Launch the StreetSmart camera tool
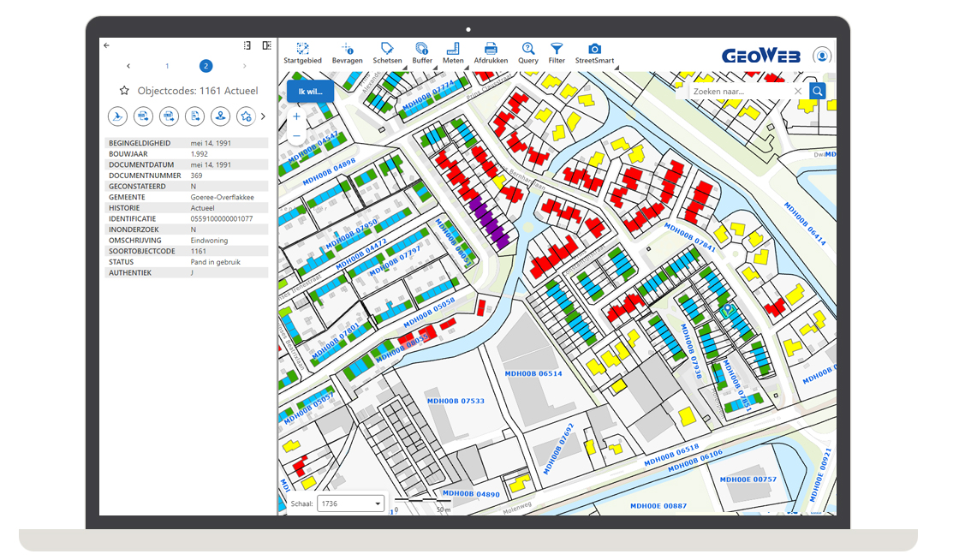This screenshot has height=560, width=965. [x=594, y=54]
